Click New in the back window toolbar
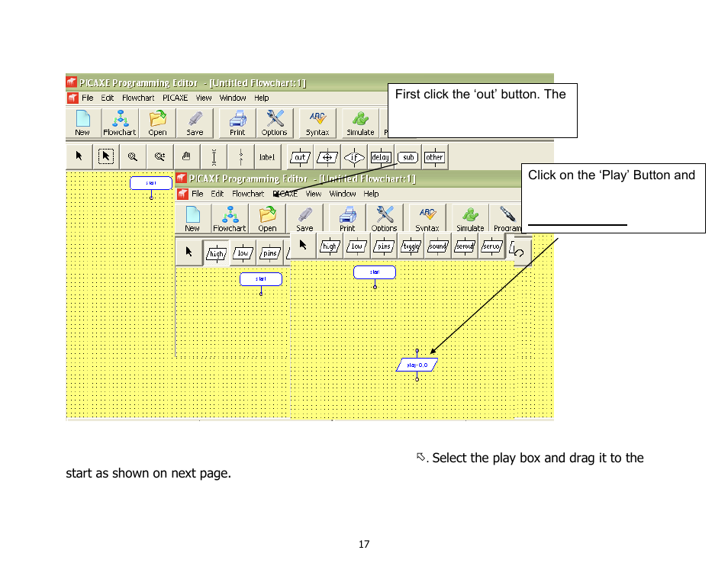 82,123
